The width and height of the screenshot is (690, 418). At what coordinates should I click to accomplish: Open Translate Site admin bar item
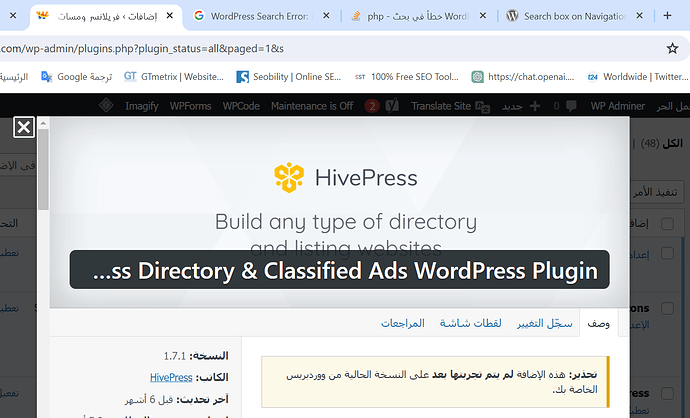pyautogui.click(x=450, y=106)
